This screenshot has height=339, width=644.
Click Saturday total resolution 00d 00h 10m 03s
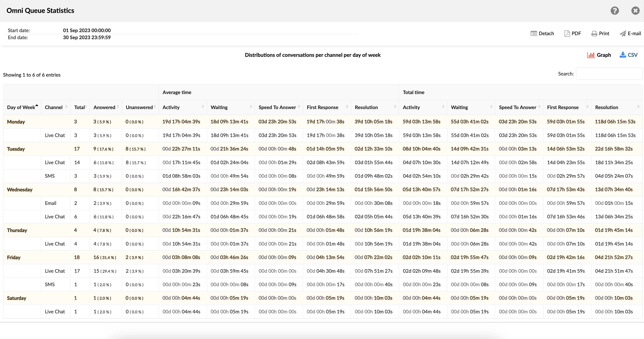(x=614, y=298)
